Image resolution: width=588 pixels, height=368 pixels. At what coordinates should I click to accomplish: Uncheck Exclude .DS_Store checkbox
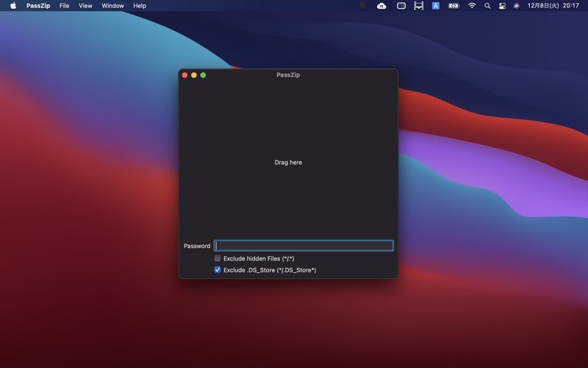pos(218,270)
